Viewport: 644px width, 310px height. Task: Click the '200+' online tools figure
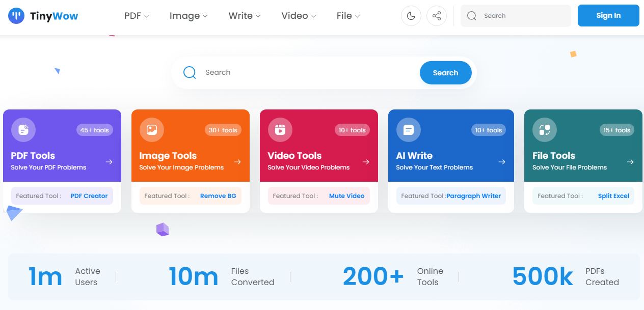[x=373, y=276]
